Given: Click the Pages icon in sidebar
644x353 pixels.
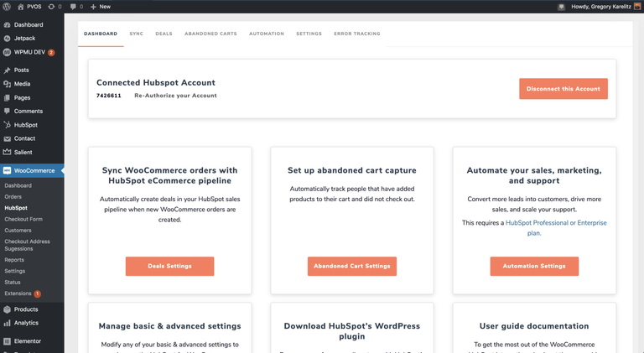Looking at the screenshot, I should [x=7, y=98].
